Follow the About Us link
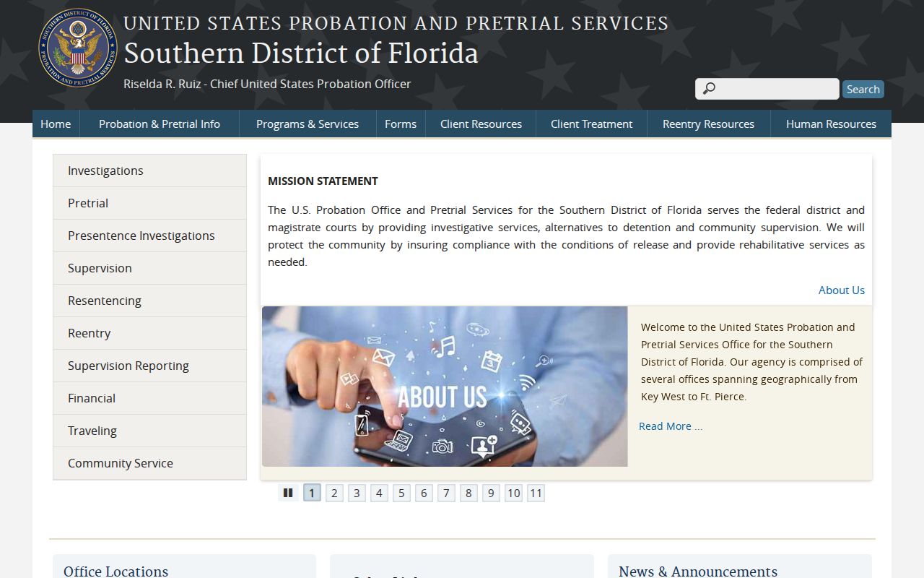 pos(841,290)
